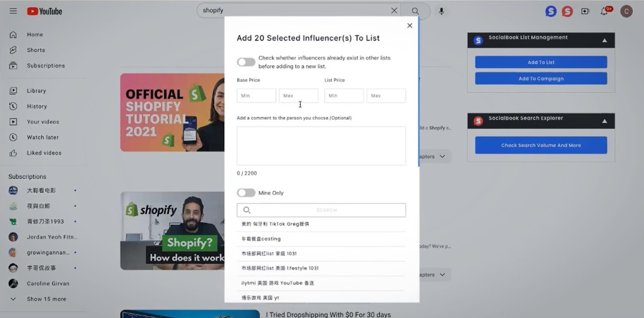The image size is (644, 318).
Task: Collapse the SocialBook Search Explorer panel
Action: click(605, 121)
